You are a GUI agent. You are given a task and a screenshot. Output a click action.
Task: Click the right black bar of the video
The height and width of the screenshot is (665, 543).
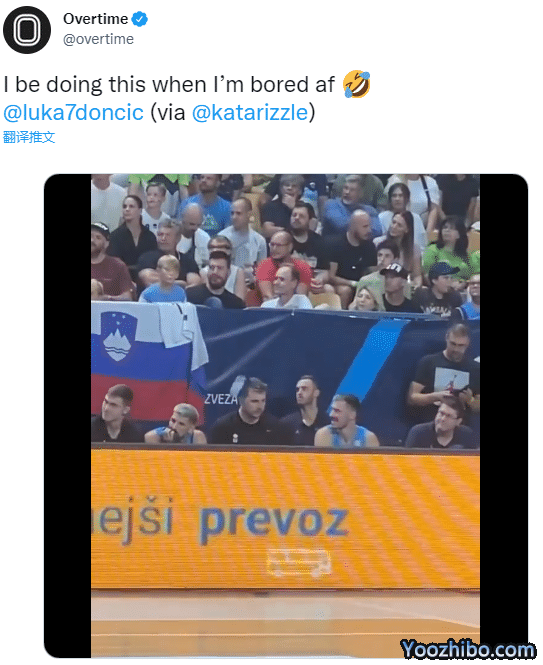click(x=504, y=416)
